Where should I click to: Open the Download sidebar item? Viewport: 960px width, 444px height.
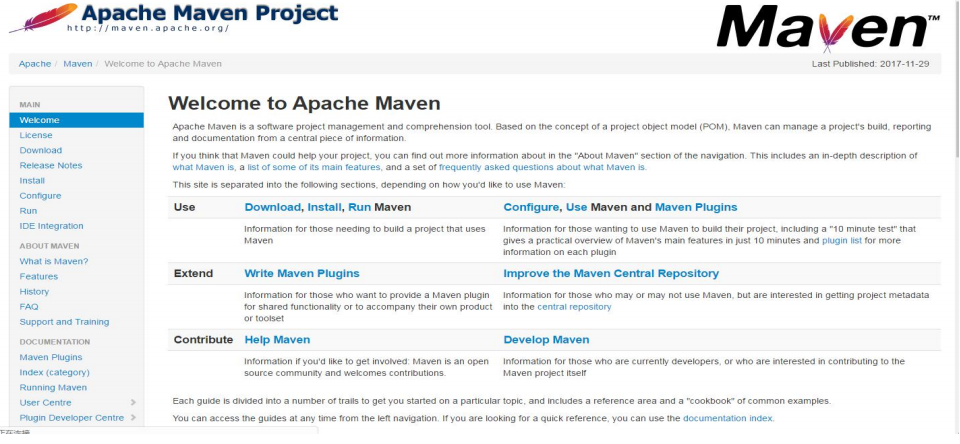[41, 150]
